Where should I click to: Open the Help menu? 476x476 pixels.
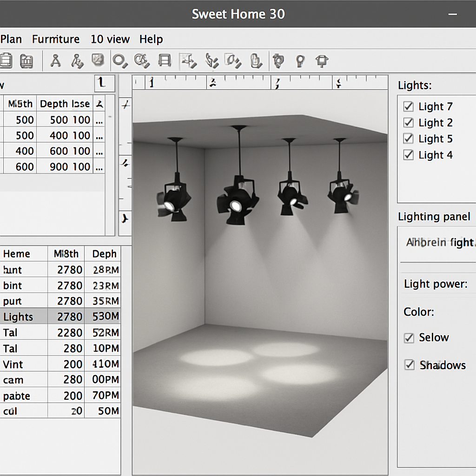(151, 39)
